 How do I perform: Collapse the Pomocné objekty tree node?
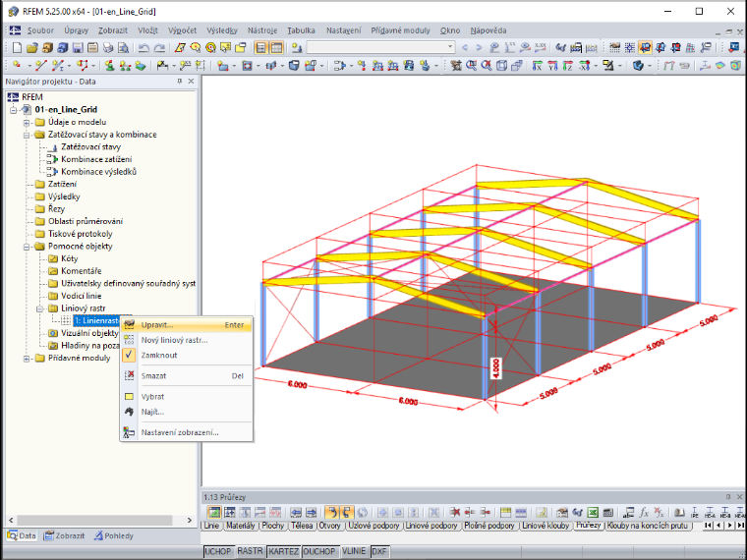pos(27,247)
